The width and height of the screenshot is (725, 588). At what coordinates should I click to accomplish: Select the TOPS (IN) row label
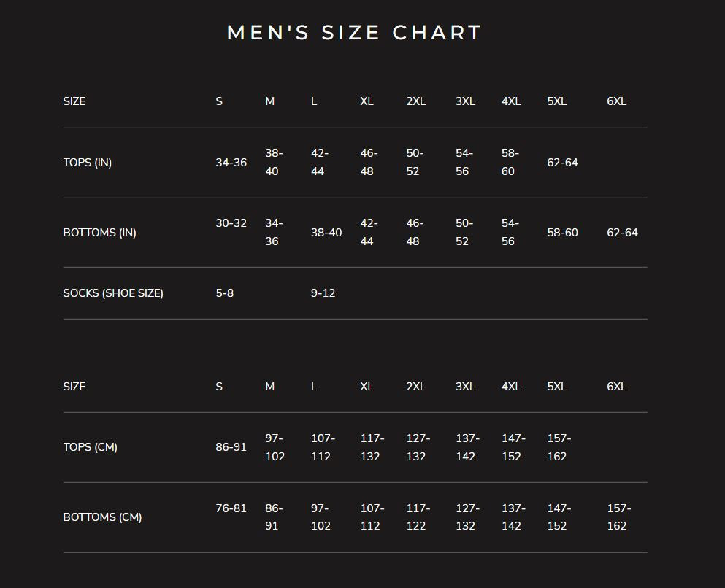click(88, 163)
